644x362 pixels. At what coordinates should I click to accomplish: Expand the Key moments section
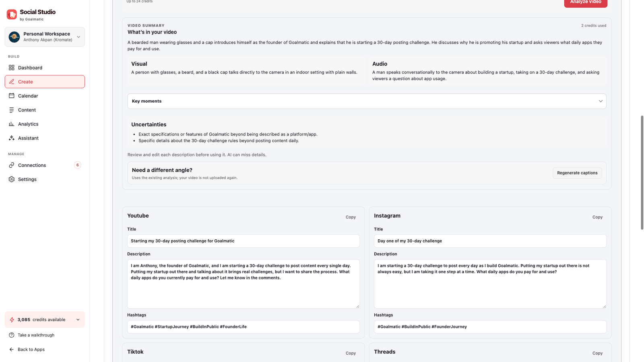[x=367, y=101]
